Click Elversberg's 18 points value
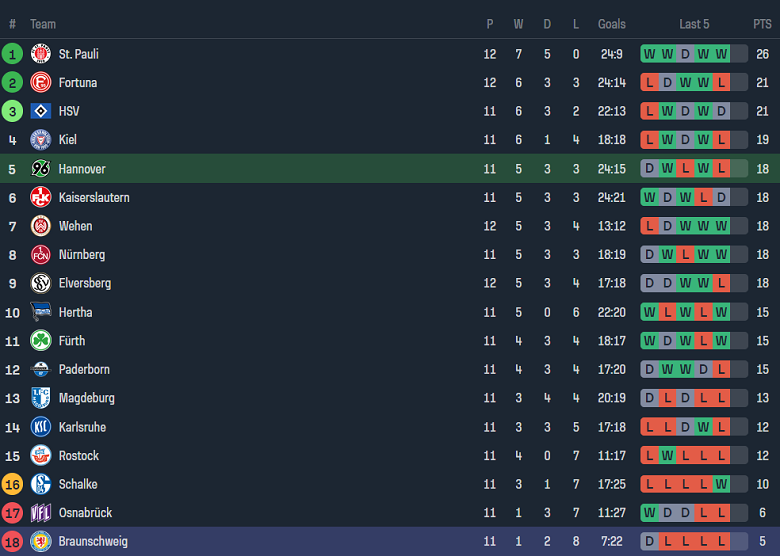Screen dimensions: 780x556 [x=762, y=283]
